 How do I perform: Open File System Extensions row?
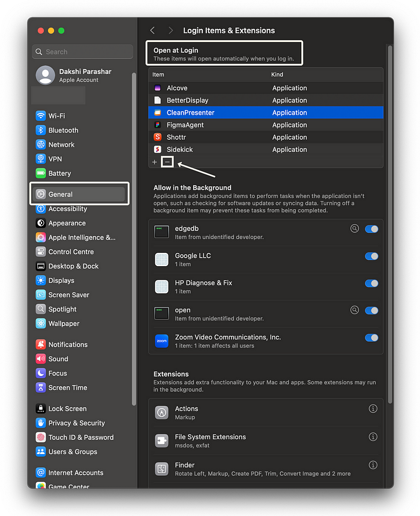(266, 441)
